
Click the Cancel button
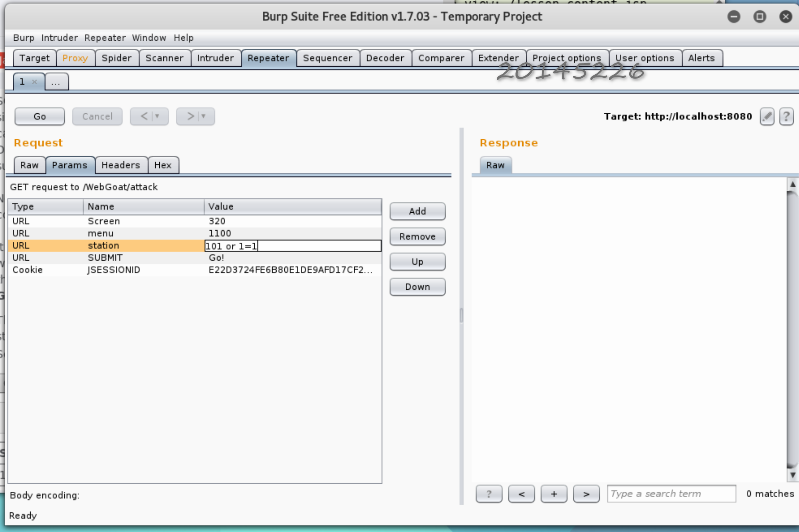tap(97, 116)
